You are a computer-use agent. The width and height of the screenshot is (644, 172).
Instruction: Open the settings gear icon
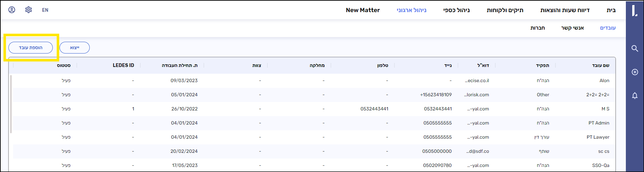(29, 10)
